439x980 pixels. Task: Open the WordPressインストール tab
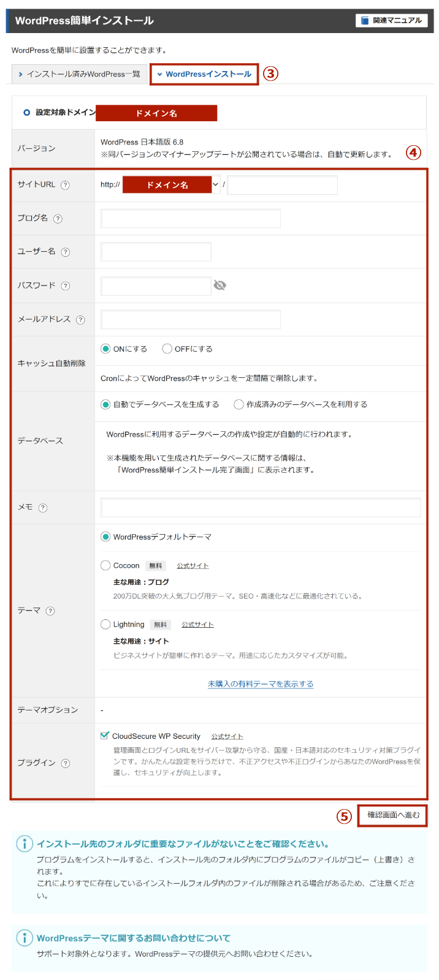[204, 74]
